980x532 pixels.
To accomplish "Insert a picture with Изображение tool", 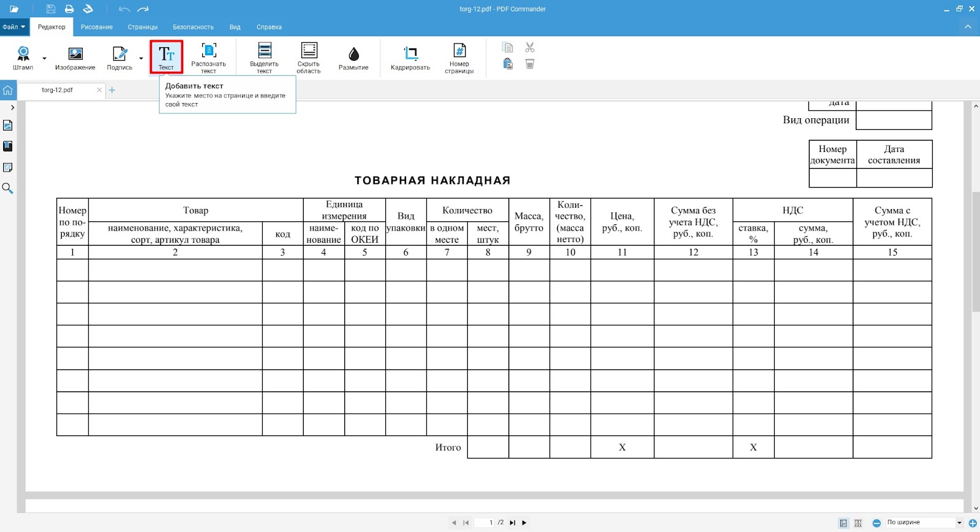I will [x=75, y=58].
